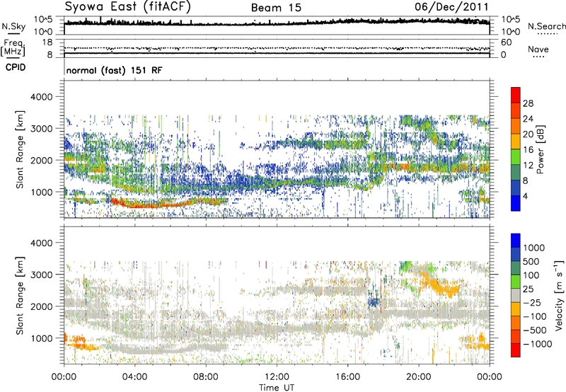Click the "500" velocity colorbar value
The width and height of the screenshot is (566, 392).
point(531,262)
